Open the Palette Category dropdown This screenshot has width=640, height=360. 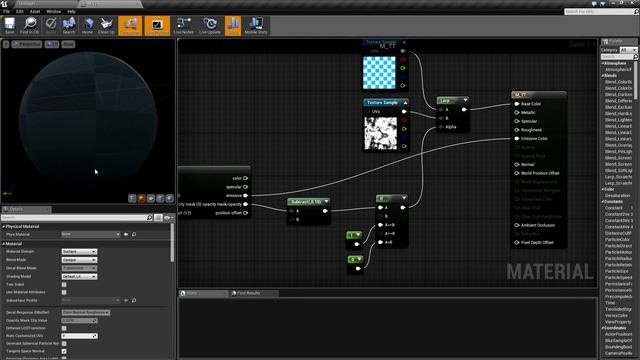(628, 50)
